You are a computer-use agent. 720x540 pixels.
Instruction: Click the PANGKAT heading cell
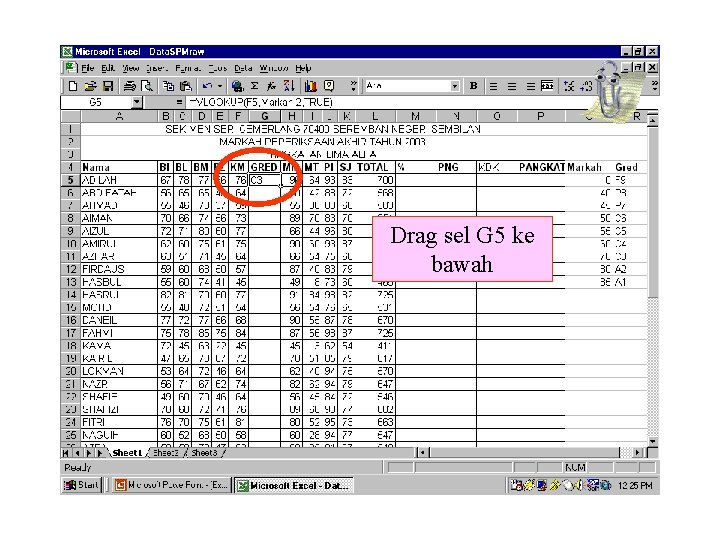(541, 167)
